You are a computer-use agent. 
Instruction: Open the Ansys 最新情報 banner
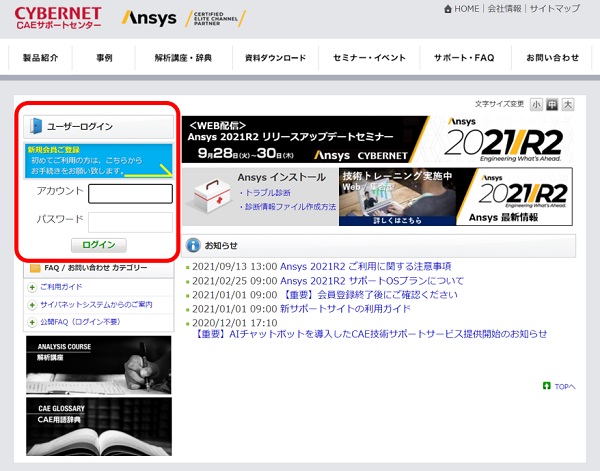point(515,197)
